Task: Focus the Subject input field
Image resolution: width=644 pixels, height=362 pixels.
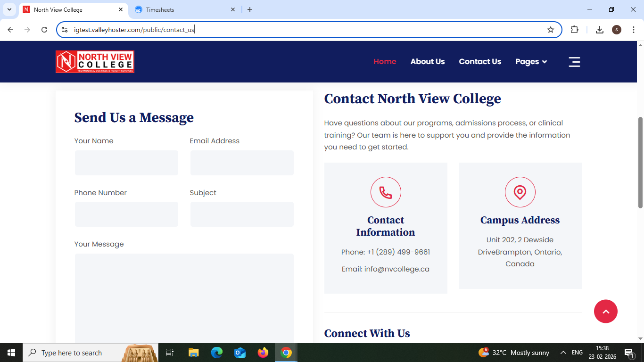Action: (242, 214)
